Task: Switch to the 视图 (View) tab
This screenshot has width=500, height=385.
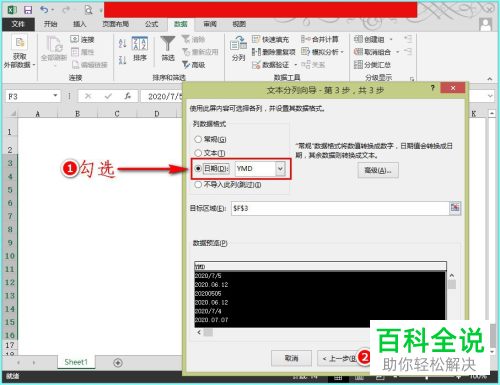Action: coord(239,24)
